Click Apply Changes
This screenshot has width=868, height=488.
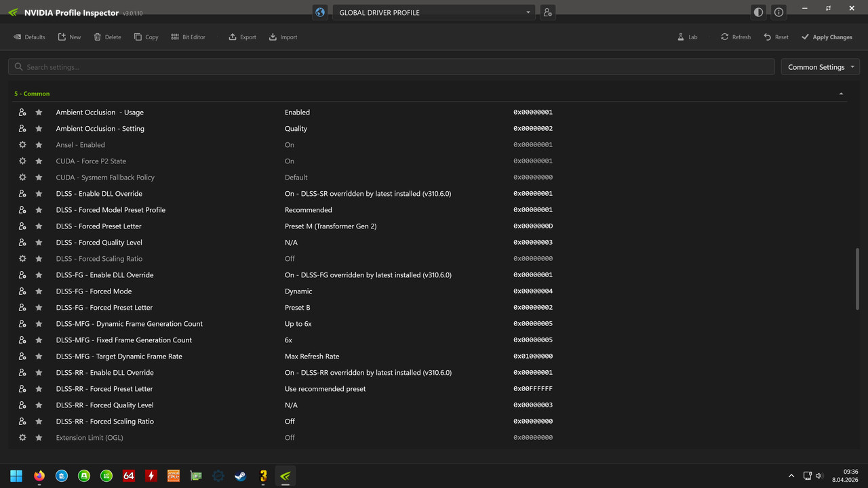click(827, 37)
